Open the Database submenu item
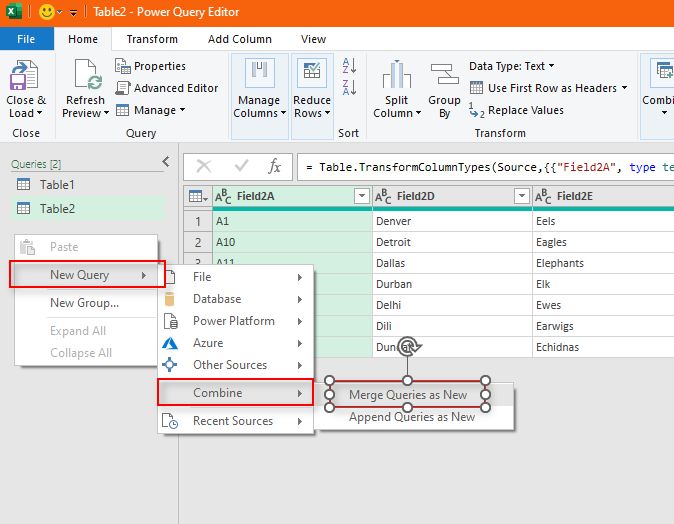 (x=236, y=299)
